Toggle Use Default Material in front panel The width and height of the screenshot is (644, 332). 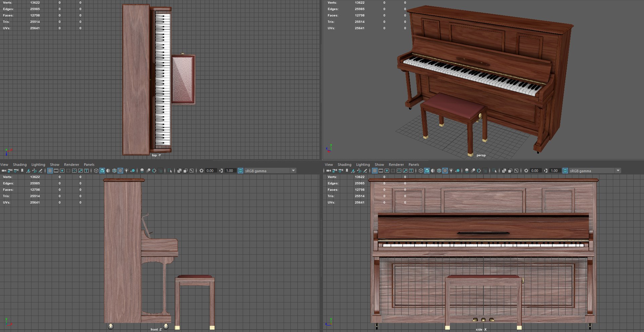108,171
